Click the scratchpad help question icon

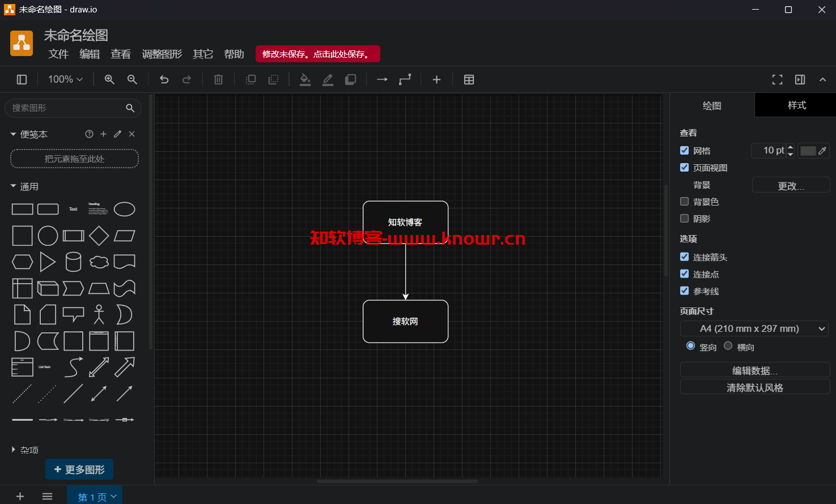pos(89,134)
